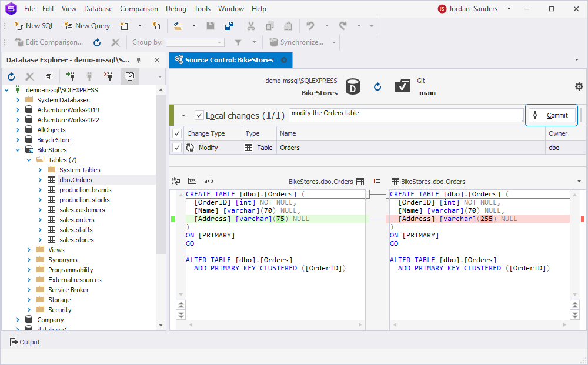Toggle the Local changes checkbox
Screen dimensions: 588x365
point(199,115)
